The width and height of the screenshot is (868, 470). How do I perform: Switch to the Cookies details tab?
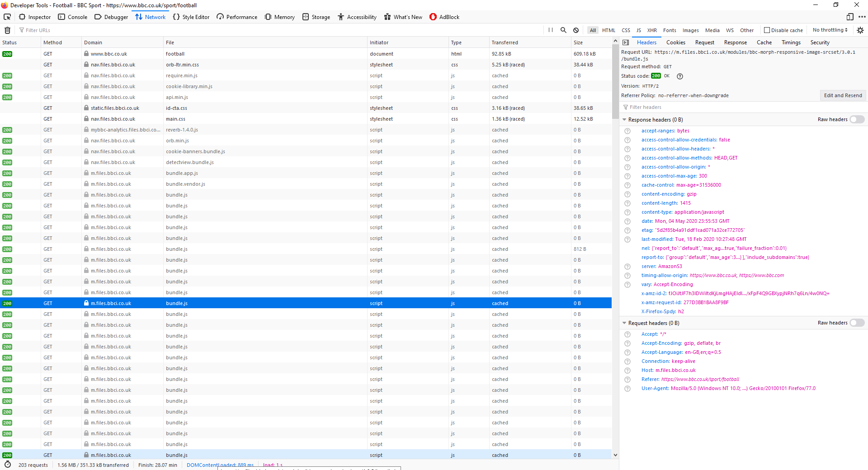(x=675, y=42)
